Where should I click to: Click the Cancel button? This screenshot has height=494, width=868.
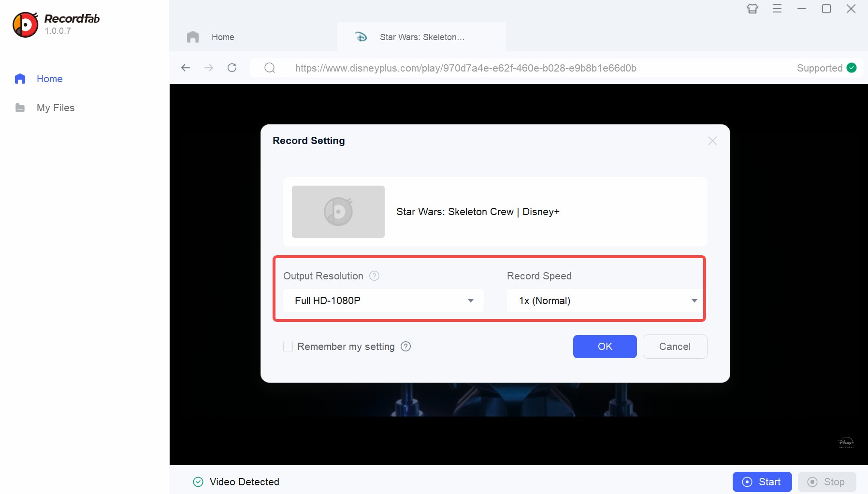coord(675,347)
